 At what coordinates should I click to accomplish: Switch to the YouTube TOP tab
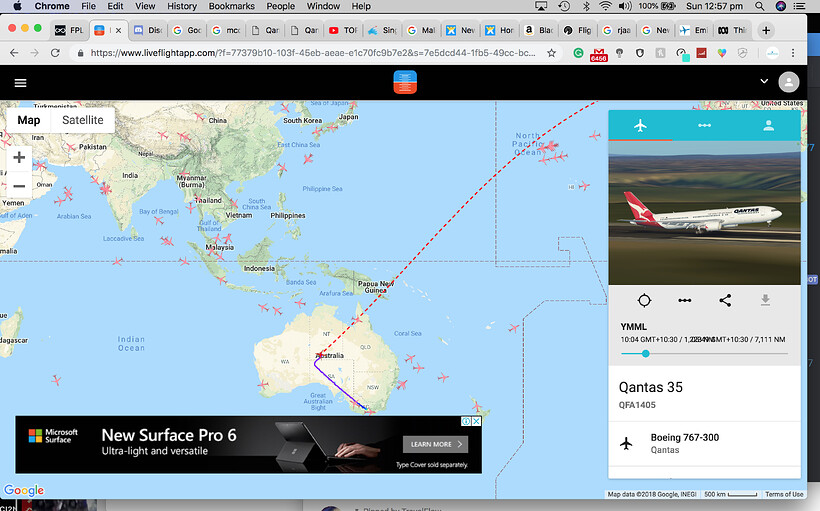click(344, 30)
